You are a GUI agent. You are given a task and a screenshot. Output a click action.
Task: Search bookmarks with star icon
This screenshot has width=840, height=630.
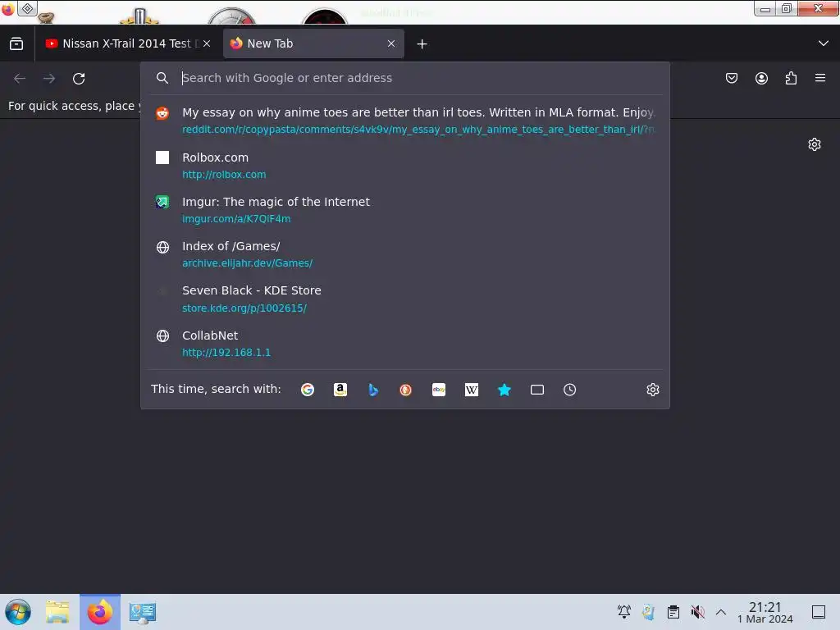click(x=504, y=390)
